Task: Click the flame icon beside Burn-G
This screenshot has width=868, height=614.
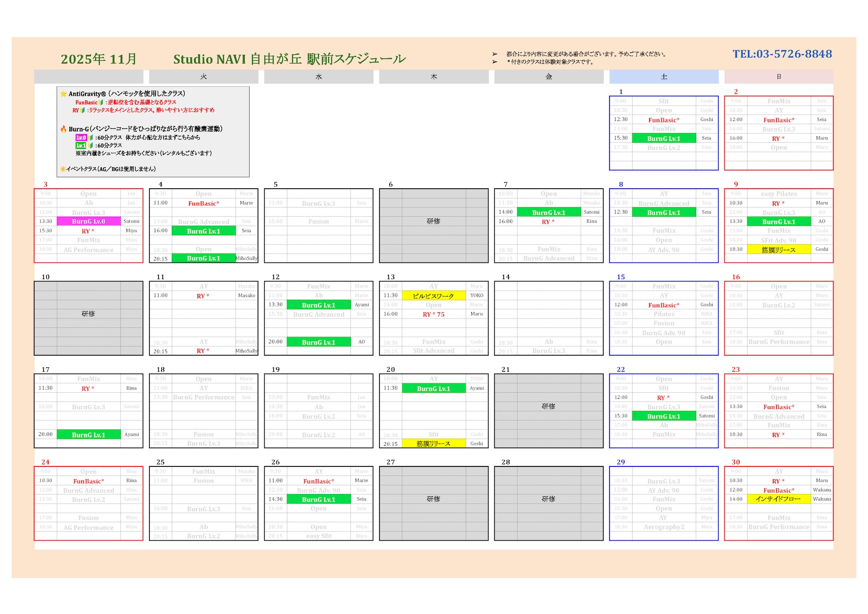Action: [x=63, y=129]
